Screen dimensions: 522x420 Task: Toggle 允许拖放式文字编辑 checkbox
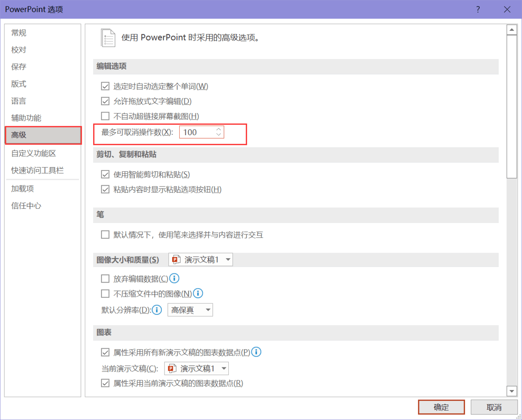coord(105,101)
